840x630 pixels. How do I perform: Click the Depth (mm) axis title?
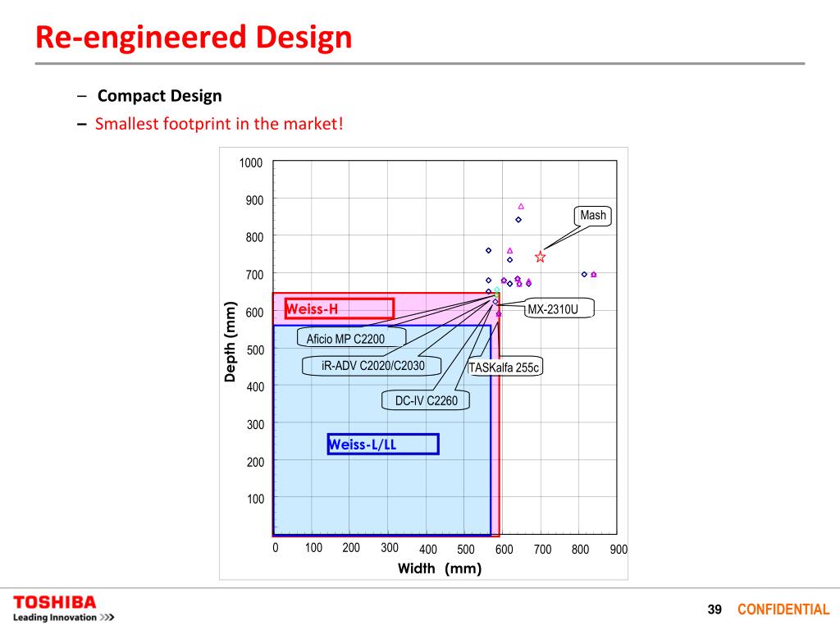coord(230,341)
